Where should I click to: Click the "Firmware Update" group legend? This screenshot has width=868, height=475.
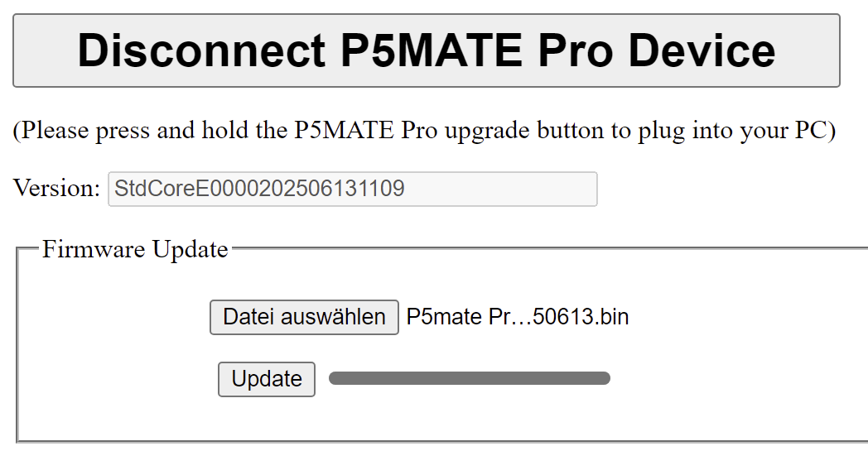135,249
